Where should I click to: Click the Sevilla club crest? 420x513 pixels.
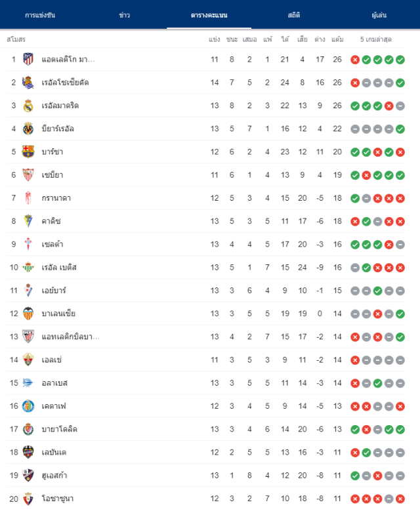(28, 175)
